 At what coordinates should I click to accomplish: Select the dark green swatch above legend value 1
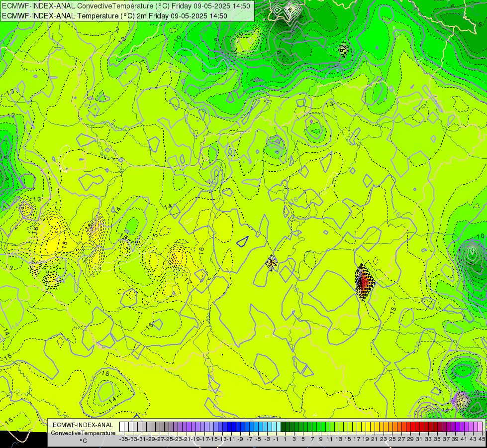[284, 427]
